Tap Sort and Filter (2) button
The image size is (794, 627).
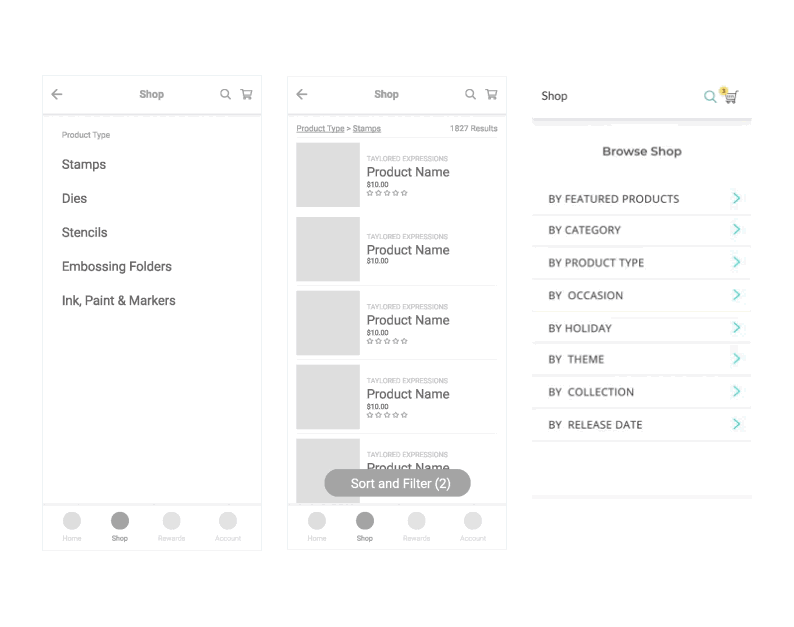point(398,483)
